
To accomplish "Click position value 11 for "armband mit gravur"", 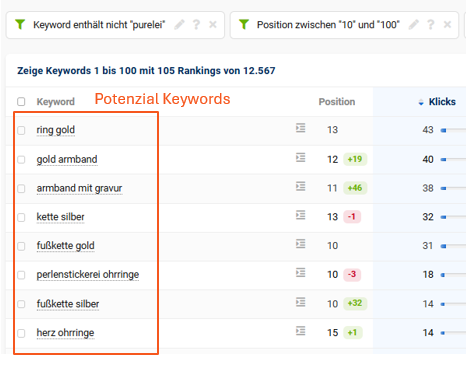I will tap(332, 188).
